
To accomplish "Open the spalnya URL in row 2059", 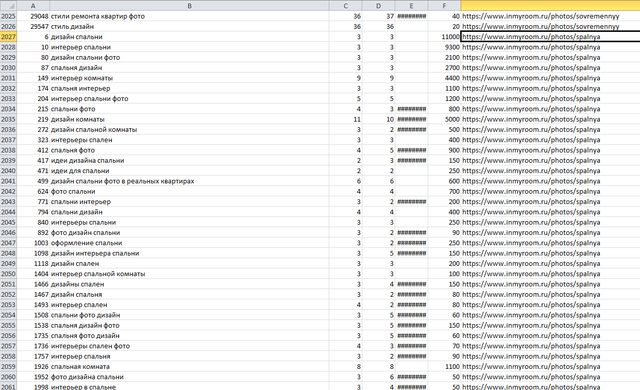I will 531,366.
